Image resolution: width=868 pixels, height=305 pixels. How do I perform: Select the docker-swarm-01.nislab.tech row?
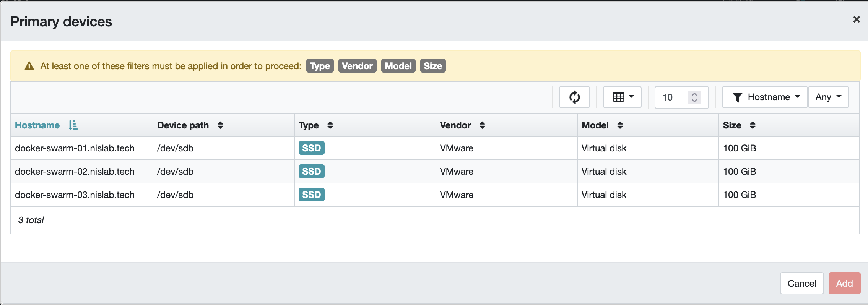75,148
